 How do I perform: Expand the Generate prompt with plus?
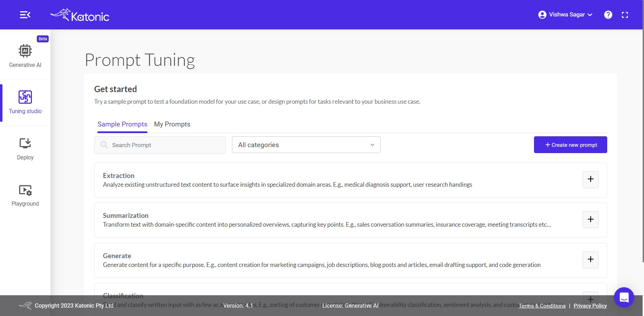pyautogui.click(x=590, y=260)
